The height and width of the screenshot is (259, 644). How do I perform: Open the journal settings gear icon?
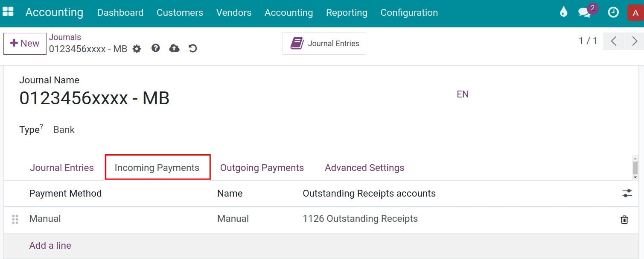[137, 48]
